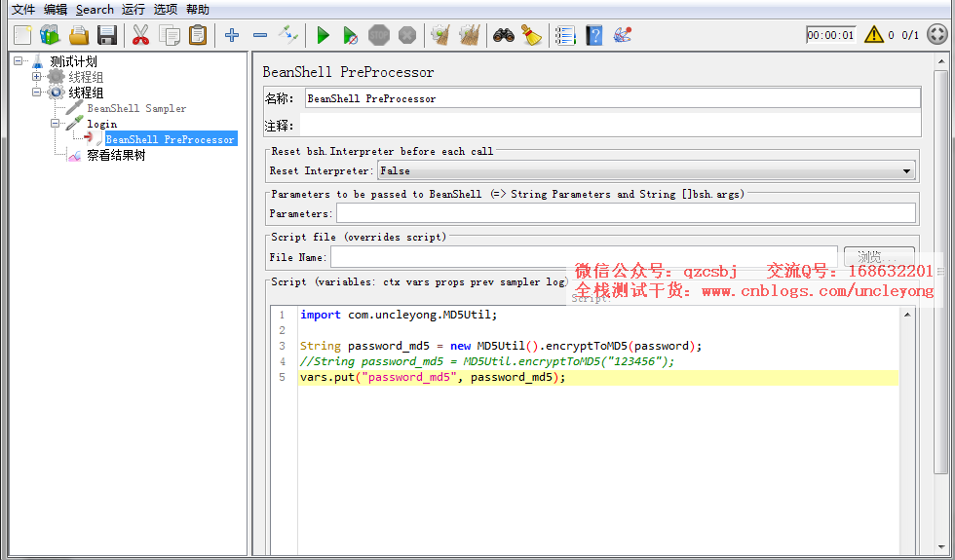Clear all results with double broom icon
Viewport: 955px width, 560px height.
click(469, 35)
